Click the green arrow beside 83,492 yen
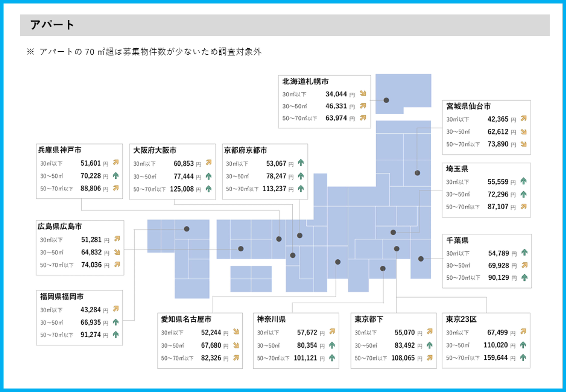The image size is (566, 392). [429, 345]
